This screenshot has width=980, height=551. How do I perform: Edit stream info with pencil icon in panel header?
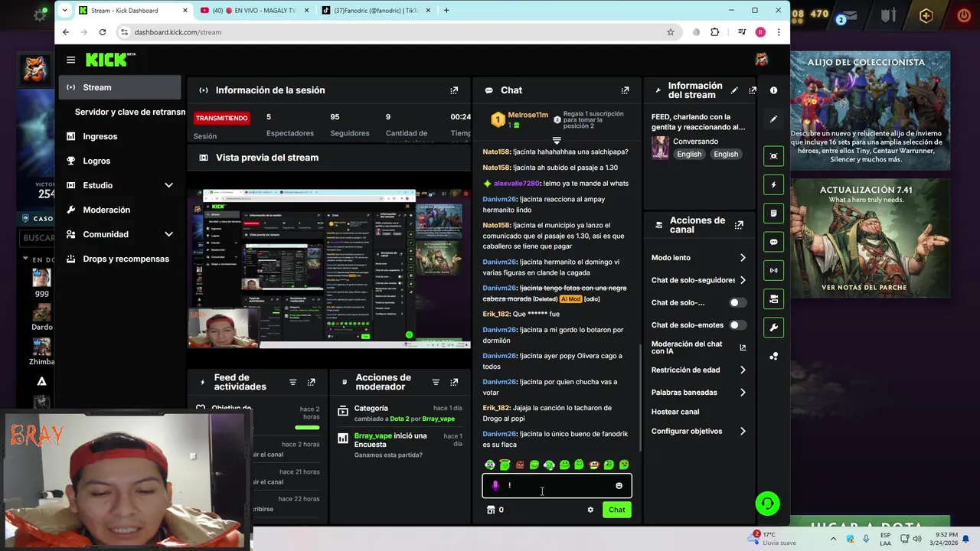[x=734, y=90]
